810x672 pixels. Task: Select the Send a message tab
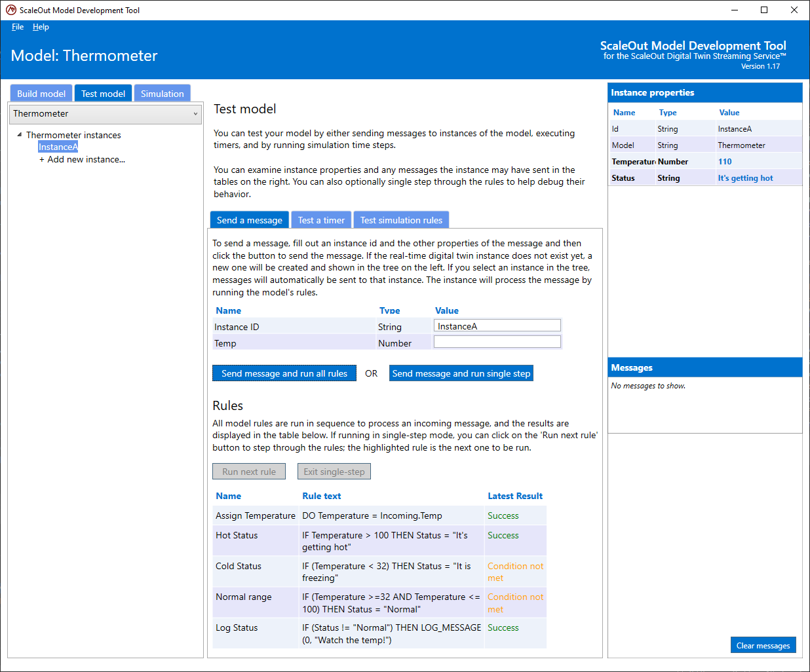pyautogui.click(x=249, y=220)
